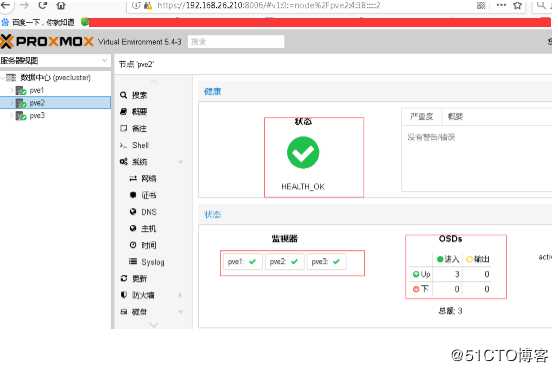Click monitor pve3 status box

(326, 262)
